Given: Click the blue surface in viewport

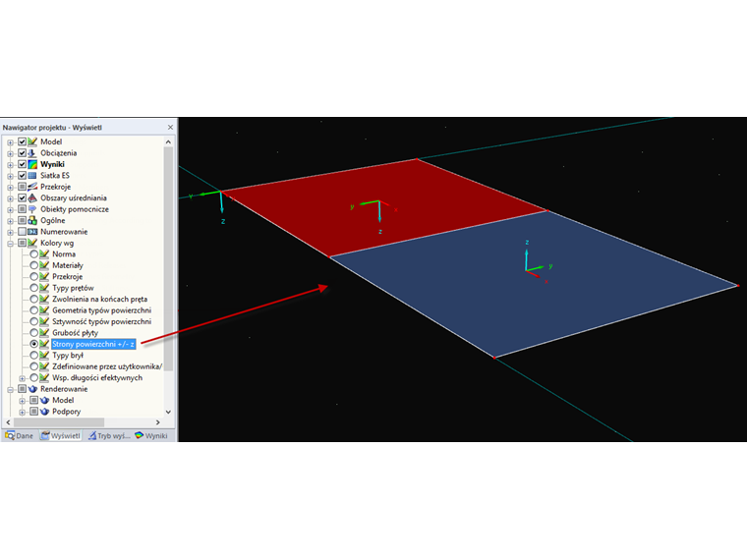Looking at the screenshot, I should 534,286.
